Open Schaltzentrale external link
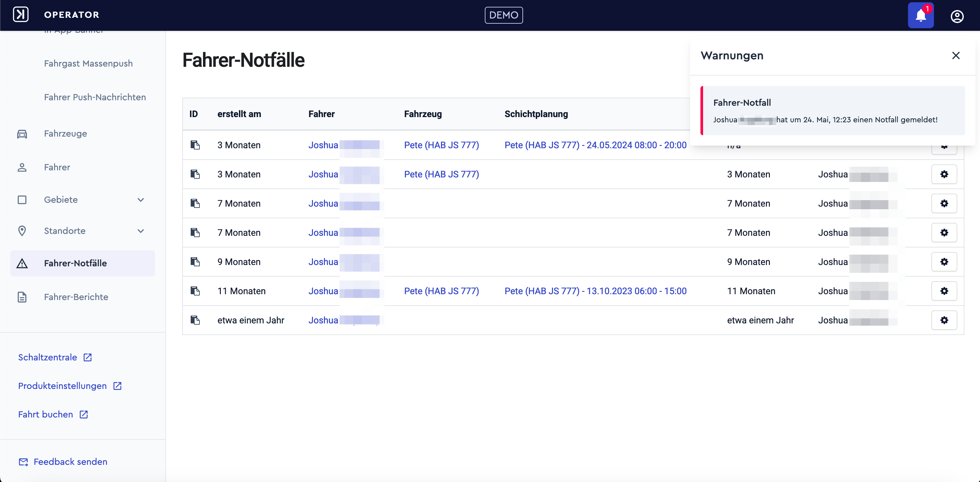Image resolution: width=980 pixels, height=482 pixels. (x=55, y=357)
